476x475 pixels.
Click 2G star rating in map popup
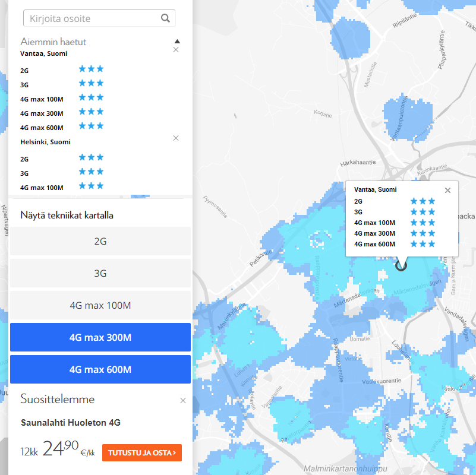point(423,201)
